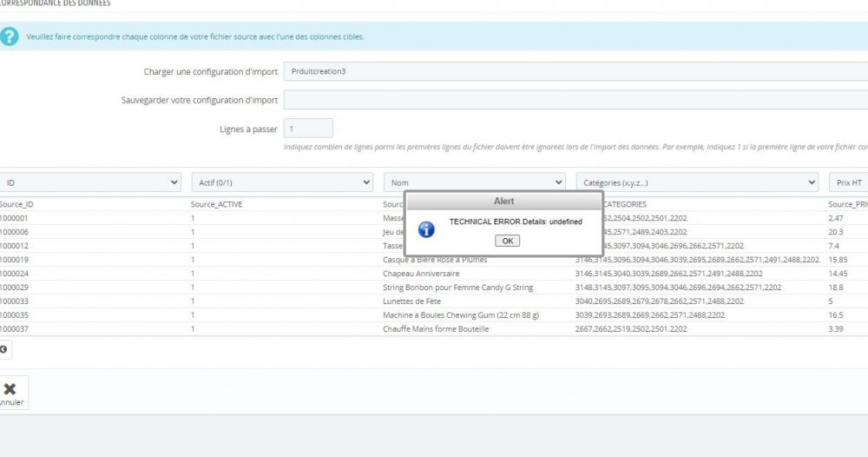Open the Prix HT column dropdown

[848, 182]
